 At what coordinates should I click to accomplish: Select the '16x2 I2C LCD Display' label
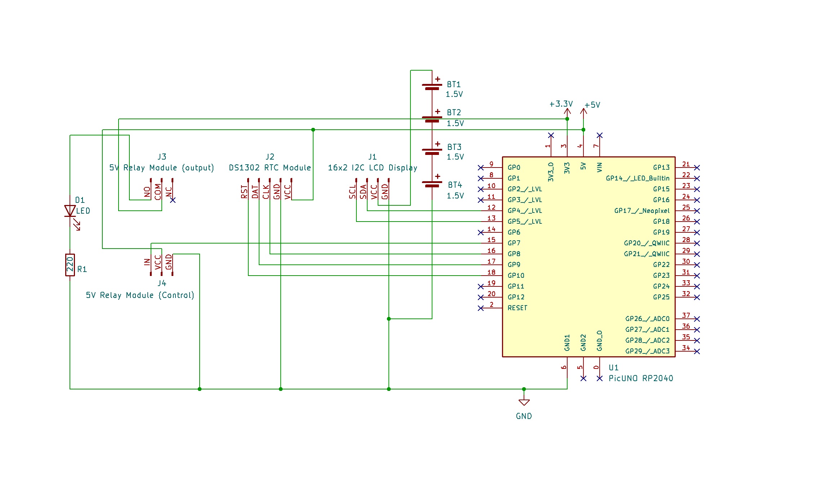pos(373,168)
